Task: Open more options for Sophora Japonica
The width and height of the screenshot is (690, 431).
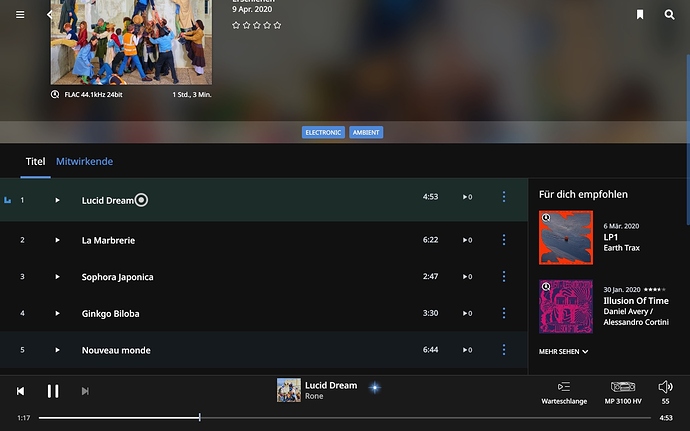Action: [504, 276]
